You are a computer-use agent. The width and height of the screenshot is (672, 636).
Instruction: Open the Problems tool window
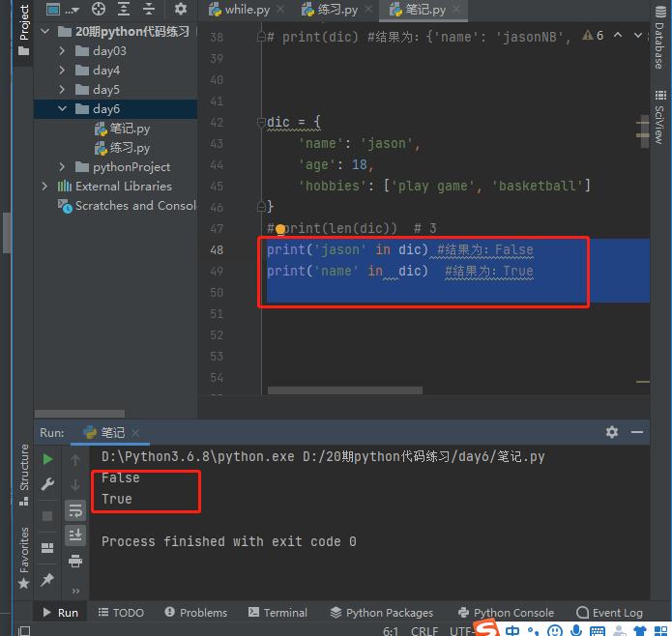pyautogui.click(x=196, y=613)
